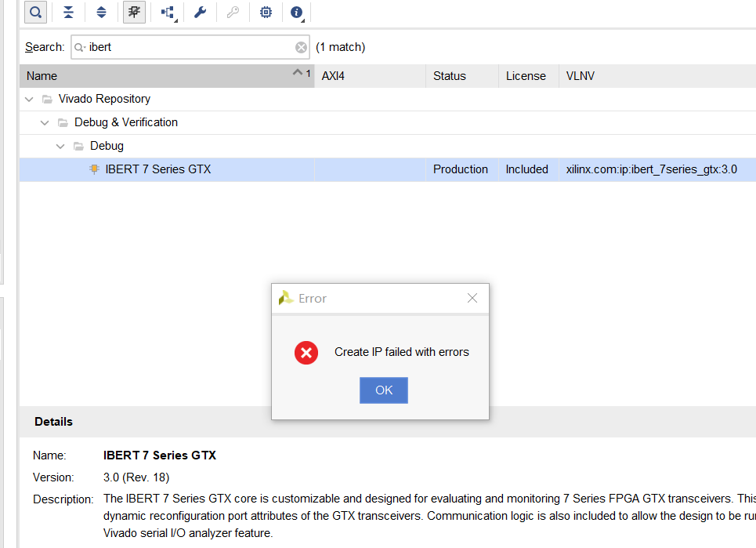Click into the ibert search field

[190, 47]
